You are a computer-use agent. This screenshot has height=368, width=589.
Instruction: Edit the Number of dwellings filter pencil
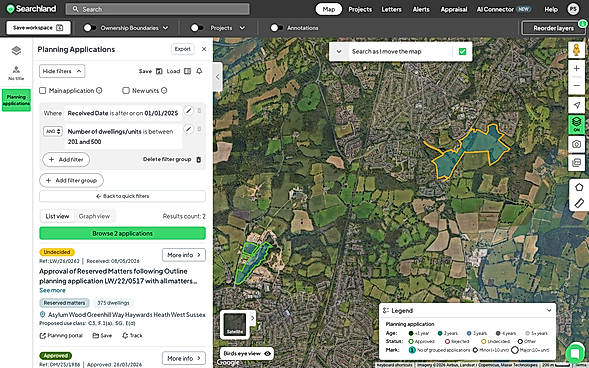click(x=188, y=129)
